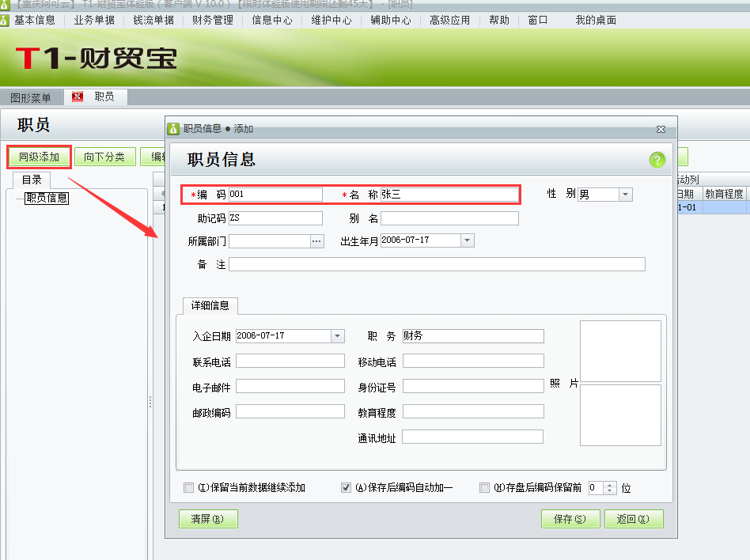Click the 通讯地址 input field
The image size is (750, 560).
472,437
